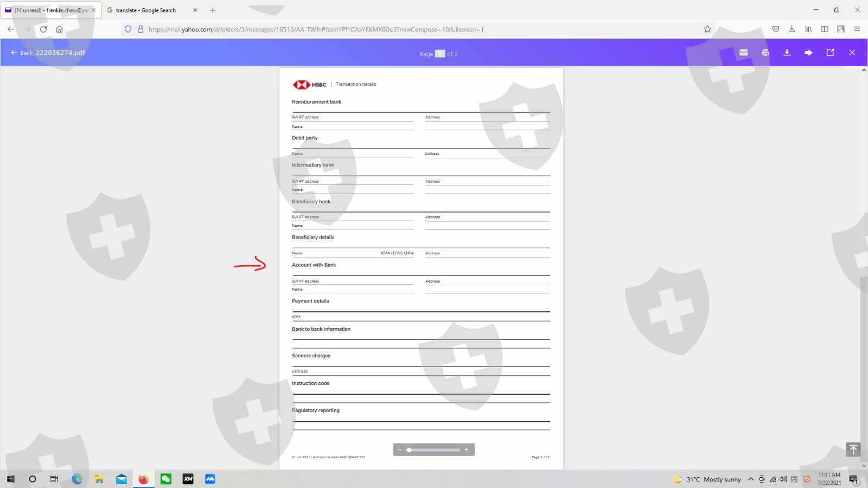Open the weather widget showing 31°C

pos(707,479)
